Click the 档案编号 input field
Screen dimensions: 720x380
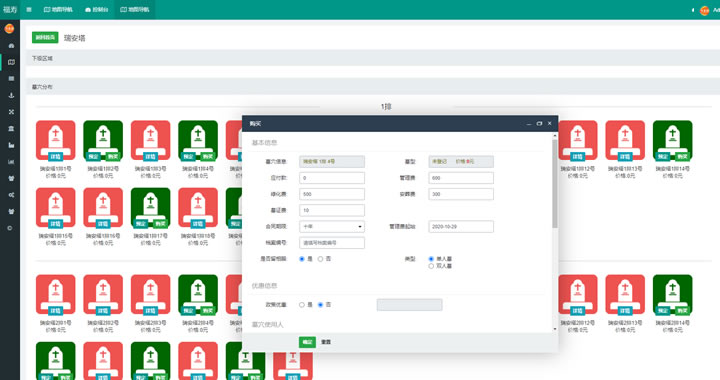[x=332, y=243]
